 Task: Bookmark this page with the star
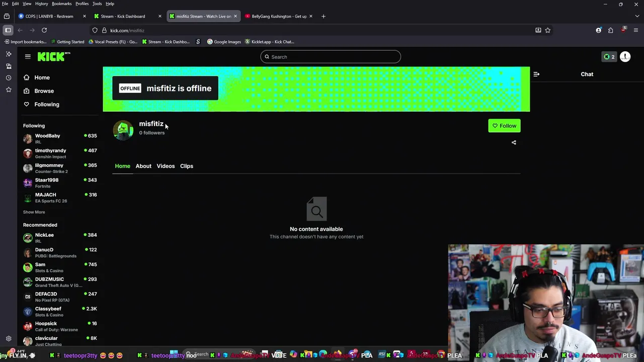[x=548, y=30]
